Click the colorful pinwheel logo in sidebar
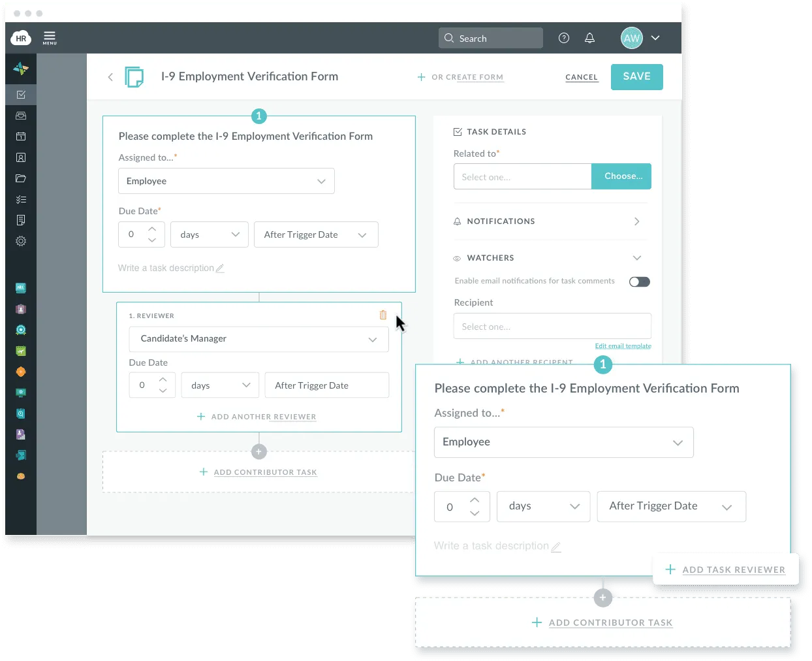This screenshot has width=812, height=661. click(21, 69)
